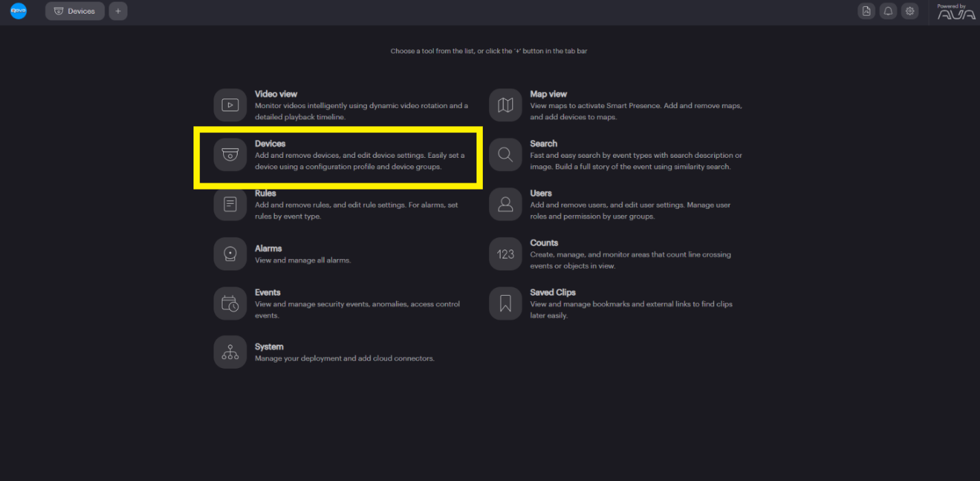
Task: Open settings gear in the top bar
Action: 910,11
